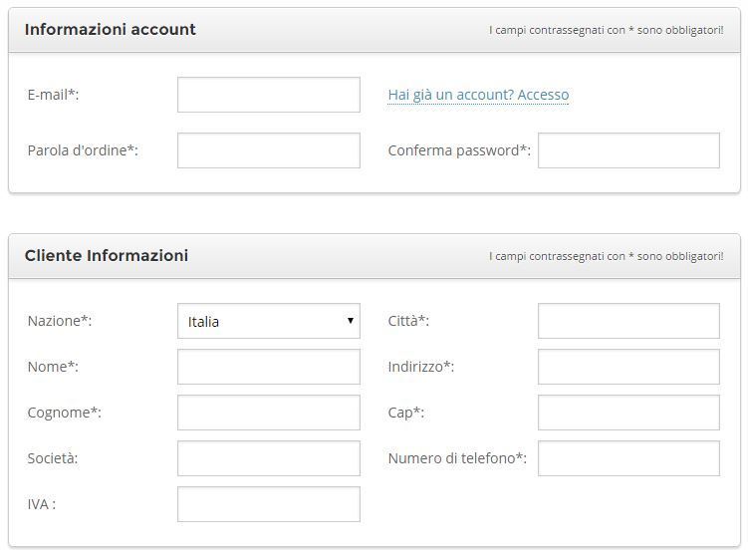
Task: Click the Città input field
Action: 628,321
